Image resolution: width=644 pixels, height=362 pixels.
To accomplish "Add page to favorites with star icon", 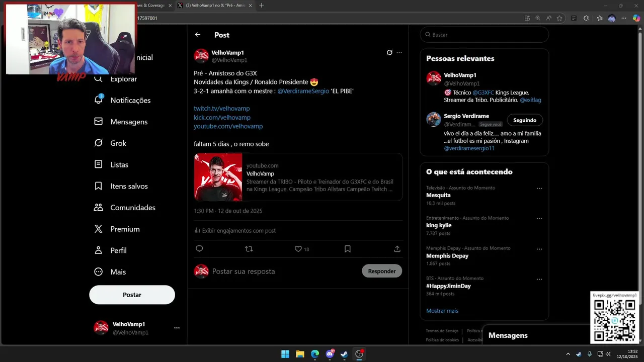I will 559,18.
